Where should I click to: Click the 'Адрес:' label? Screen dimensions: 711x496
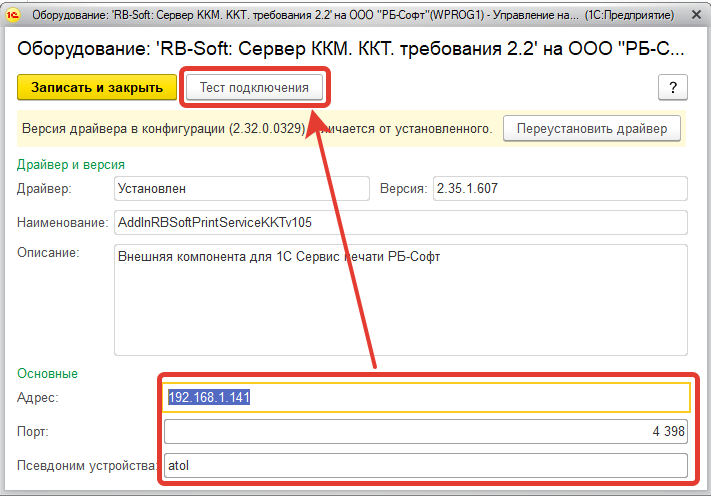pyautogui.click(x=38, y=398)
